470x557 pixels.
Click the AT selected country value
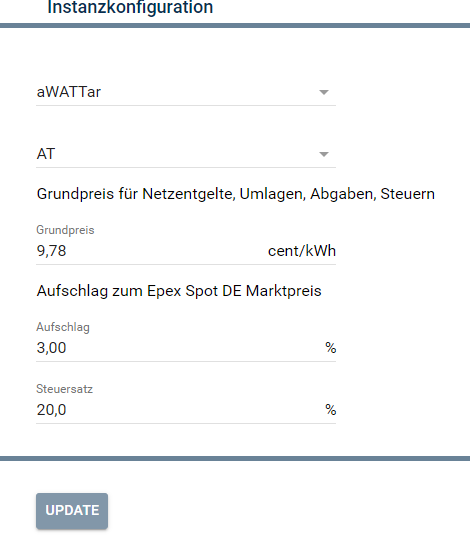tap(46, 154)
